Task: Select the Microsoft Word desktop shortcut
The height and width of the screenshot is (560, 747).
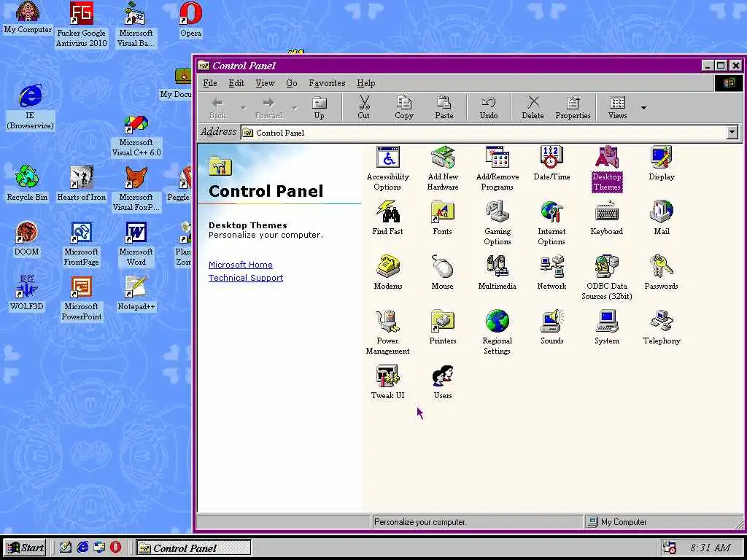Action: (136, 244)
